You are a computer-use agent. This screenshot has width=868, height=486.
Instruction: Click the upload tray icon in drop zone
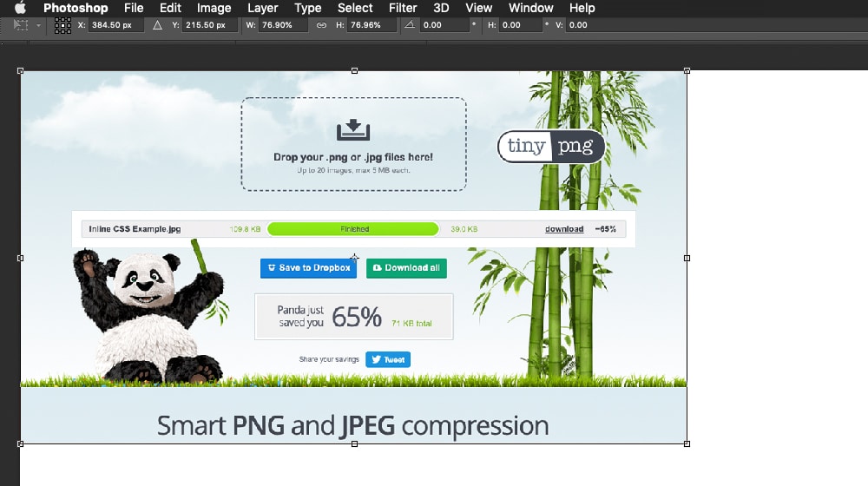[353, 130]
